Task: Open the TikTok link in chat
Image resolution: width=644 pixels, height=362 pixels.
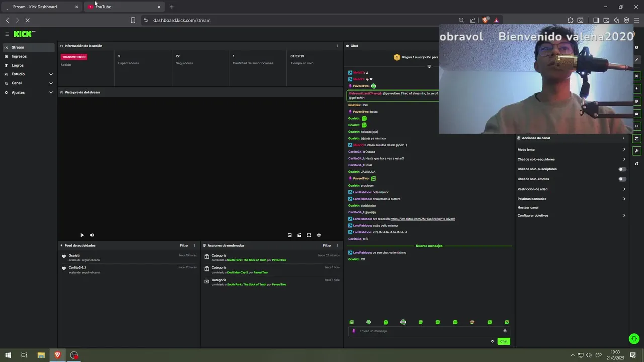Action: click(423, 219)
